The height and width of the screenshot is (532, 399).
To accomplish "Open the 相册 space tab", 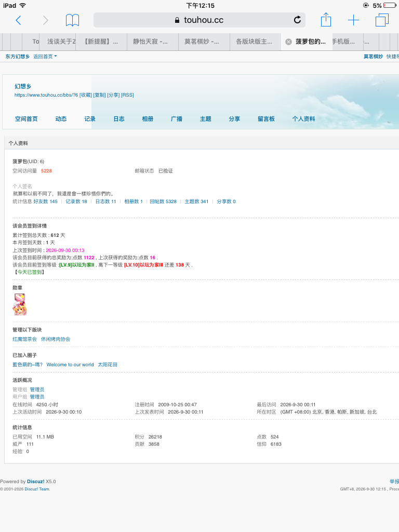I will [148, 119].
